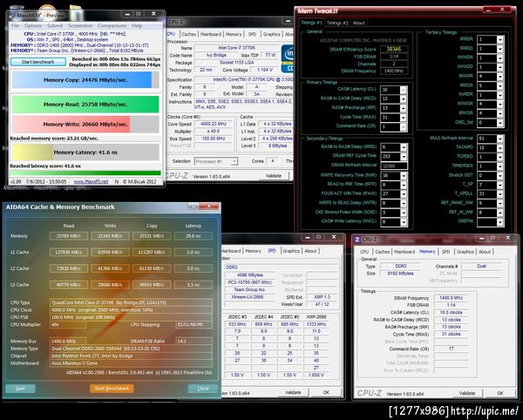
Task: Click Close in AIDA64 benchmark window
Action: 203,389
